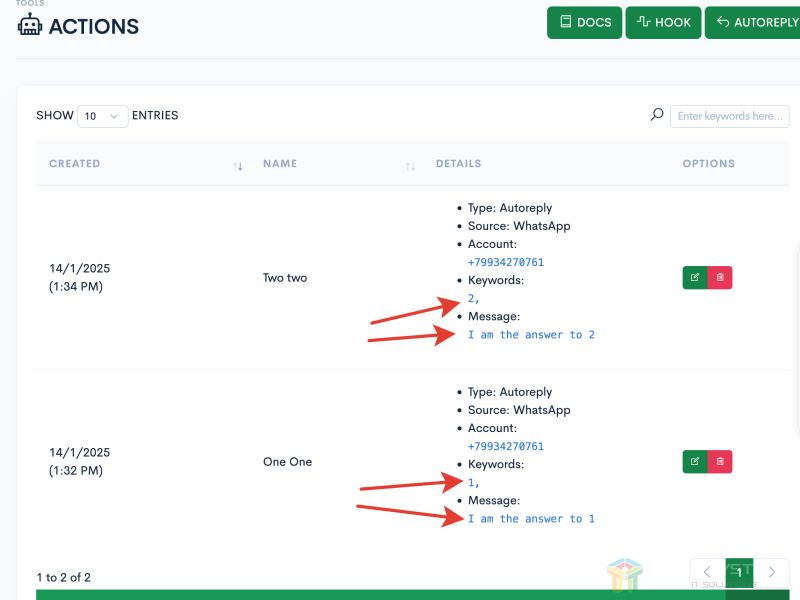Open the Hook button
Image resolution: width=800 pixels, height=600 pixels.
point(663,23)
